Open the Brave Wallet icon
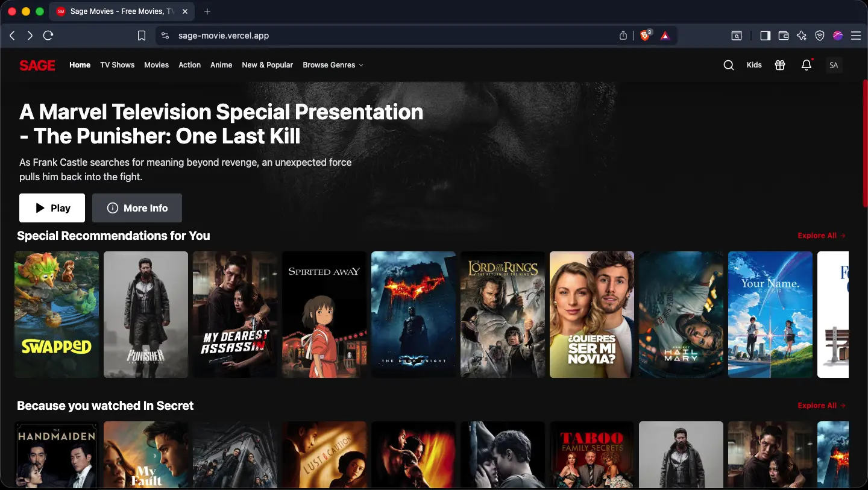The width and height of the screenshot is (868, 490). (784, 36)
